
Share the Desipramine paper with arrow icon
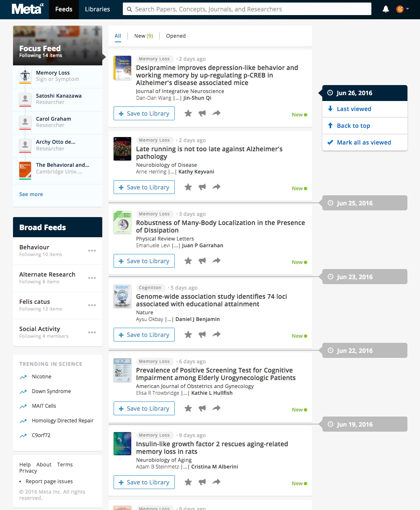(x=216, y=113)
